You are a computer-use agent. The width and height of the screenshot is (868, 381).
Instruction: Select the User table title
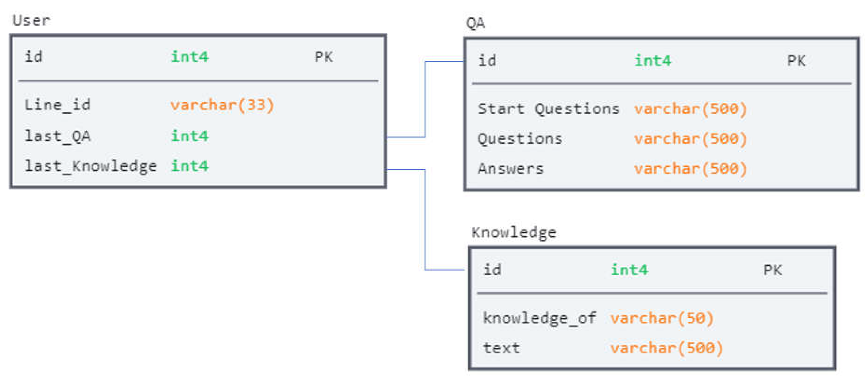click(32, 21)
